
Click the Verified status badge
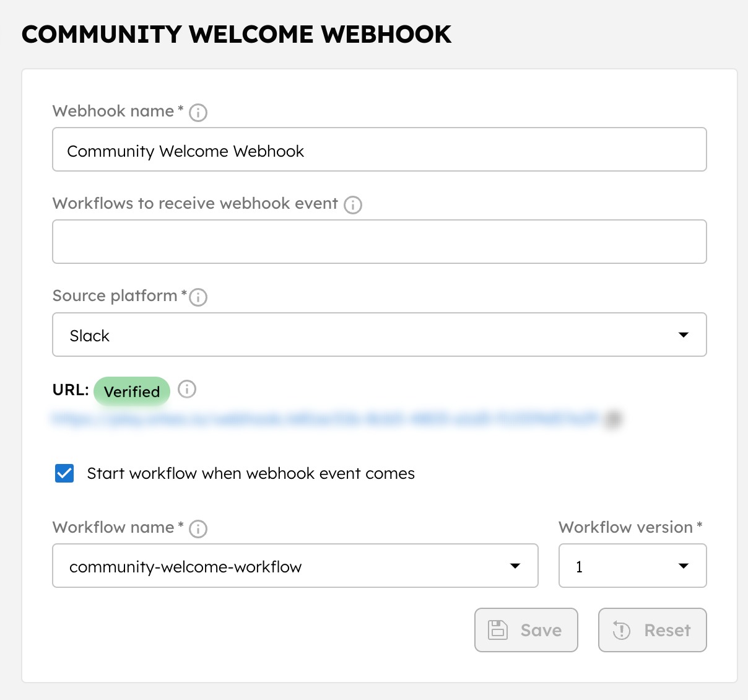pos(131,391)
